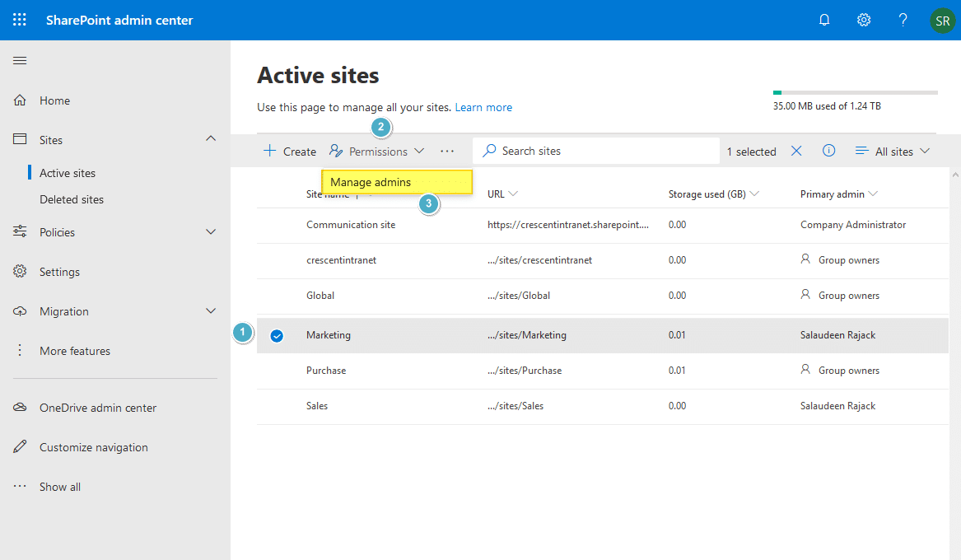Click the SR account avatar
961x560 pixels.
pyautogui.click(x=942, y=20)
